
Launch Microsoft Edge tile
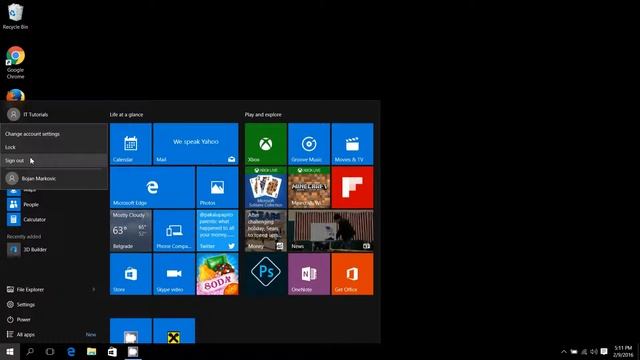(152, 187)
